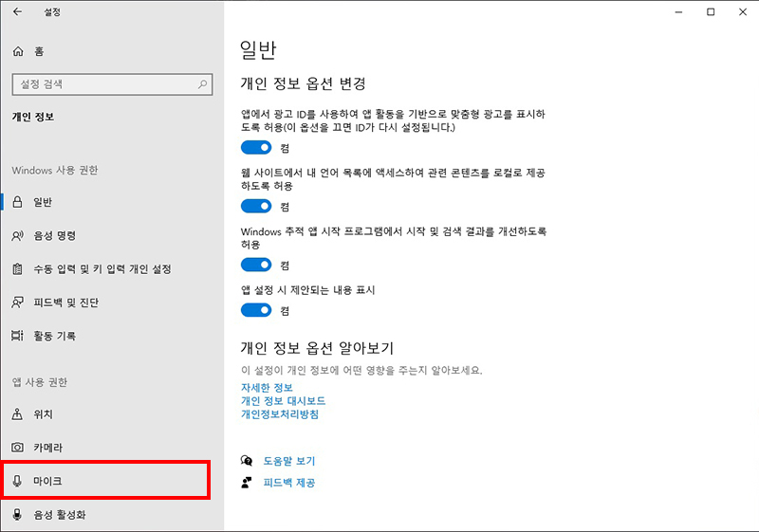Viewport: 759px width, 532px height.
Task: Click the 마이크 microphone icon
Action: tap(17, 481)
